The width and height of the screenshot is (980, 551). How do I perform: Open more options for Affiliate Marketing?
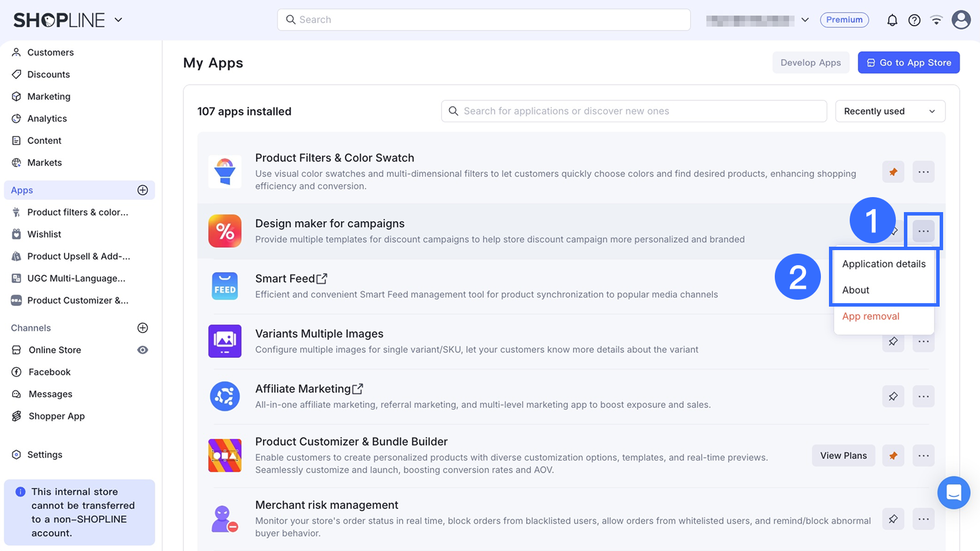coord(924,397)
